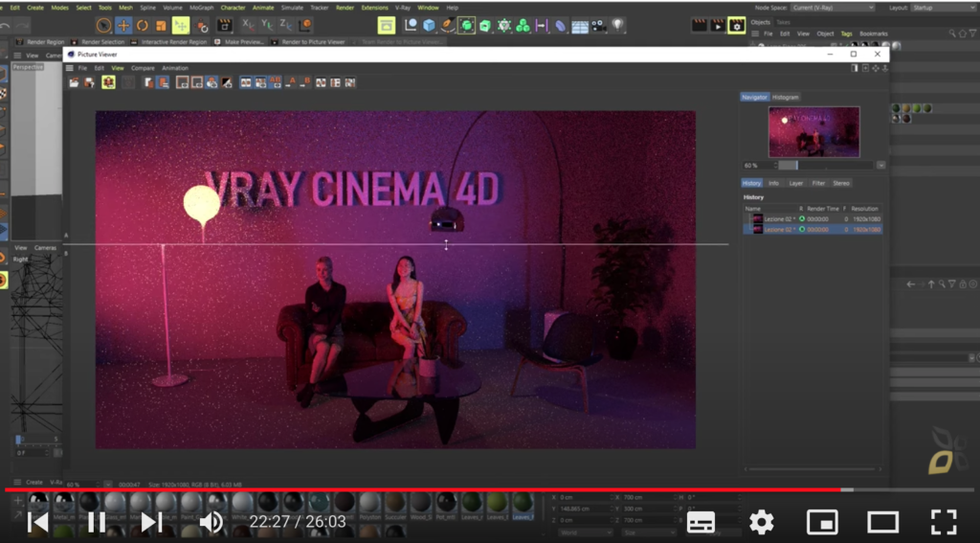This screenshot has width=980, height=543.
Task: Click the Render View clapperboard icon
Action: [700, 26]
